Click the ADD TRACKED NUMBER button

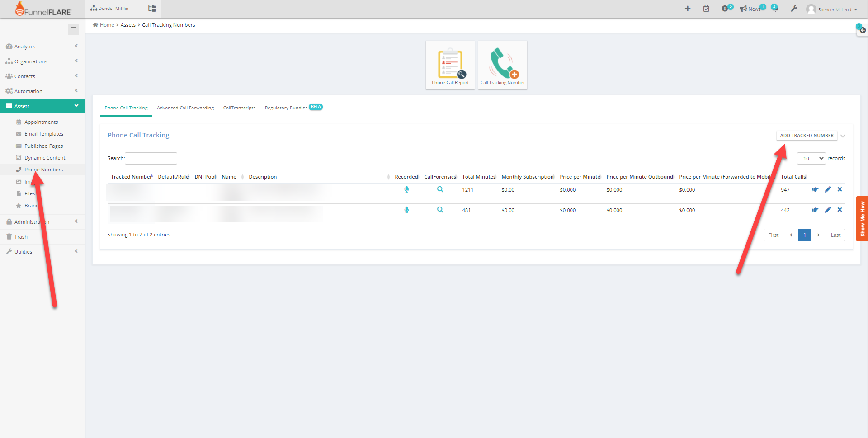(807, 136)
